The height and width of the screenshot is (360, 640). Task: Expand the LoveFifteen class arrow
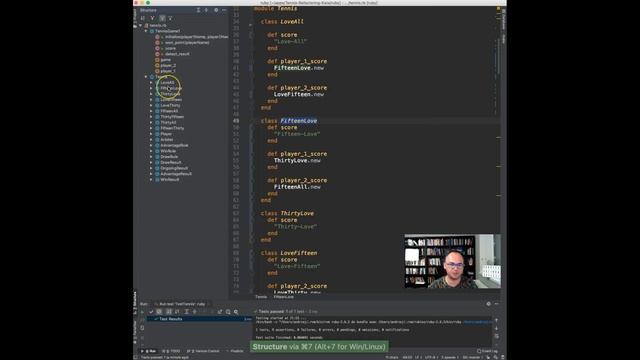tap(151, 100)
